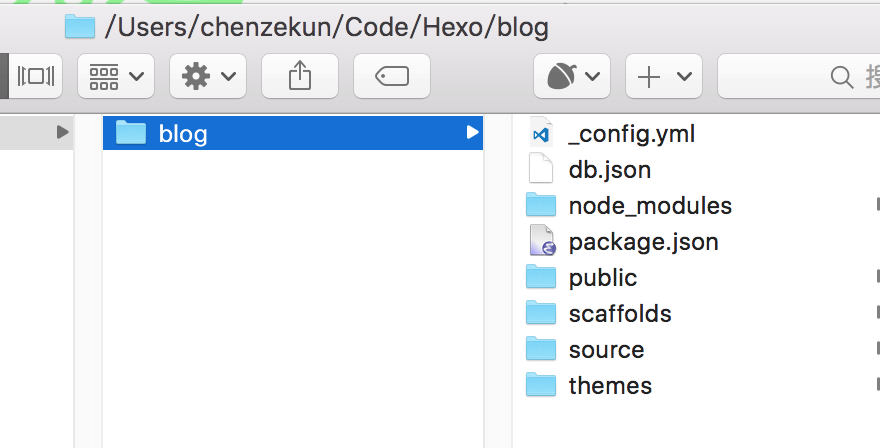Expand the blog folder arrow

click(472, 132)
